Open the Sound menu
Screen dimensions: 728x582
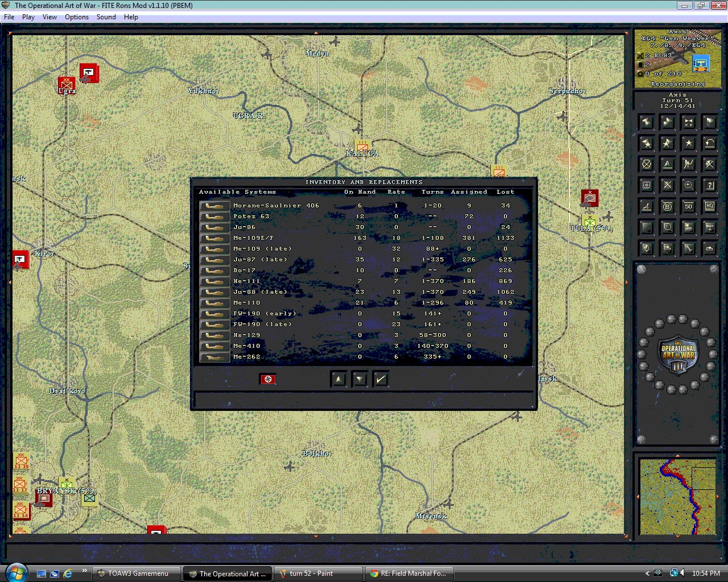point(106,17)
